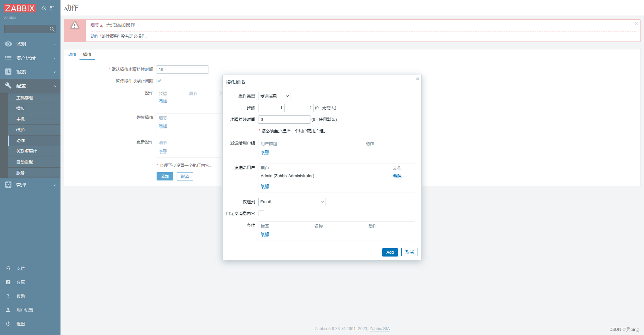
Task: Click the blue 添加 button on action form
Action: [165, 177]
